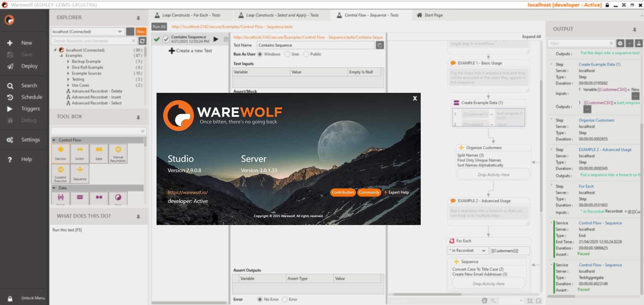The height and width of the screenshot is (305, 644).
Task: Select the Assign tool in Data section
Action: [x=60, y=198]
